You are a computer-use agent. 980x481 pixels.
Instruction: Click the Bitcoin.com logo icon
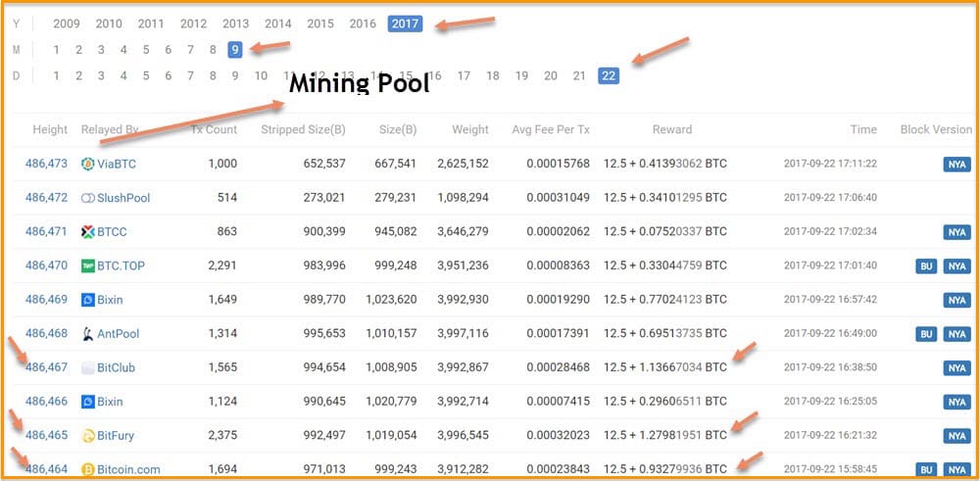(x=88, y=470)
